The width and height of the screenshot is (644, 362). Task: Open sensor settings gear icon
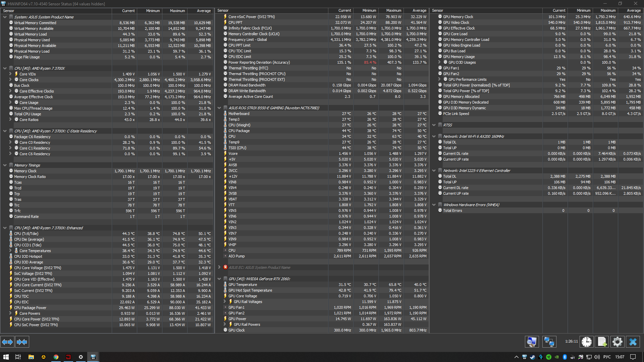(x=618, y=342)
